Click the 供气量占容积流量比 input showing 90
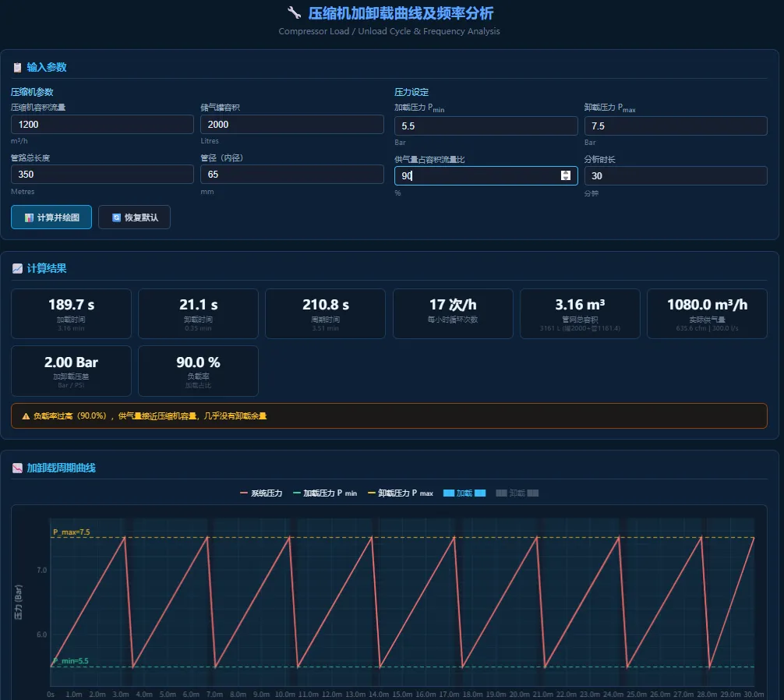 tap(486, 176)
